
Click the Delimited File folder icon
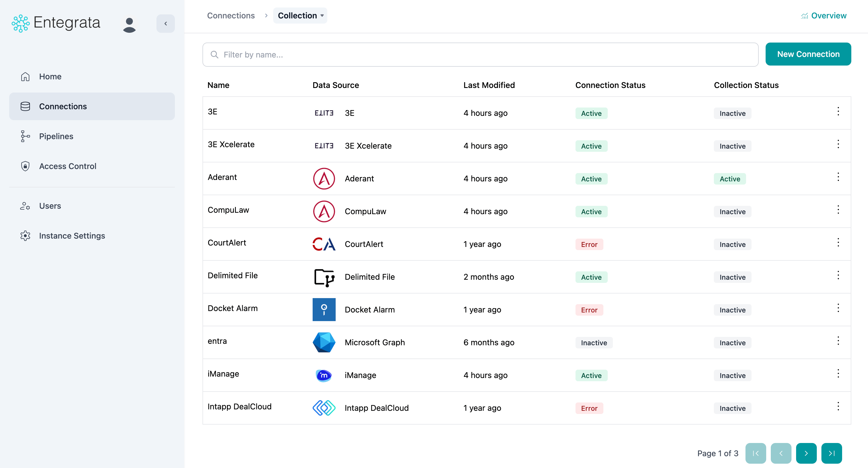point(324,277)
